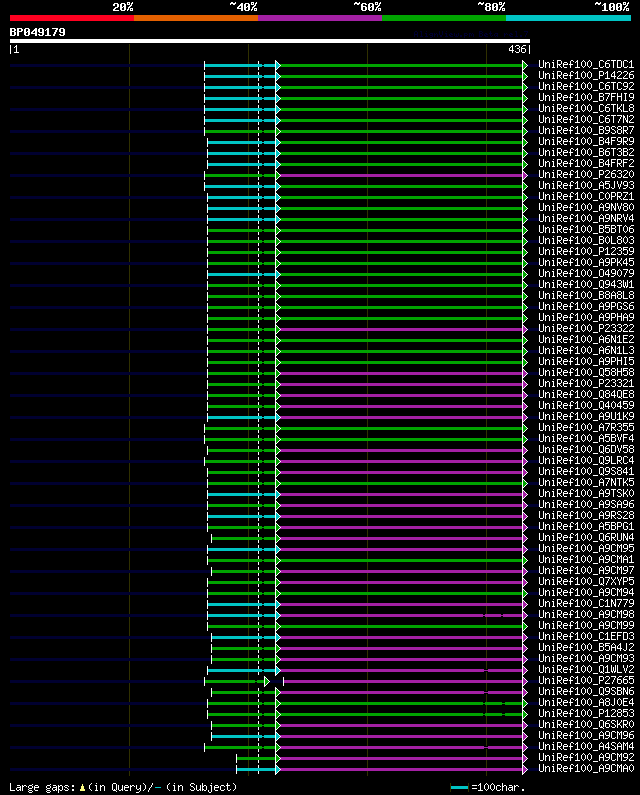Click the AlignView.pm Beta version text
The height and width of the screenshot is (795, 640).
[x=471, y=34]
